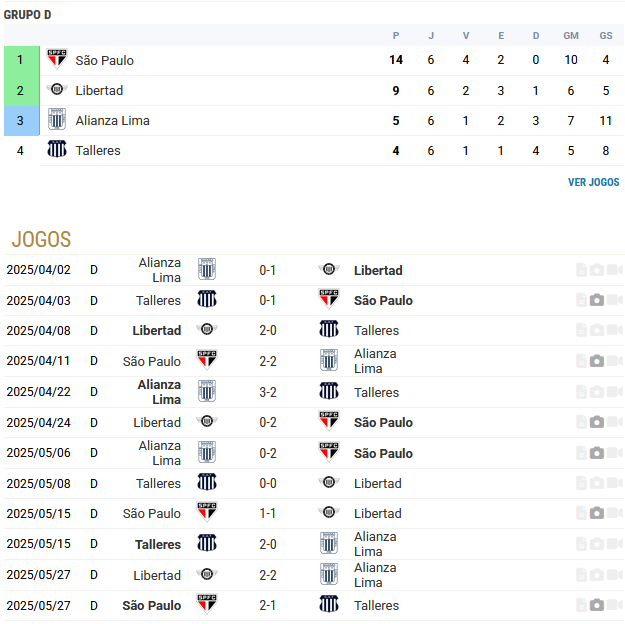Image resolution: width=625 pixels, height=624 pixels.
Task: Open the VER JOGOS link
Action: click(x=593, y=182)
